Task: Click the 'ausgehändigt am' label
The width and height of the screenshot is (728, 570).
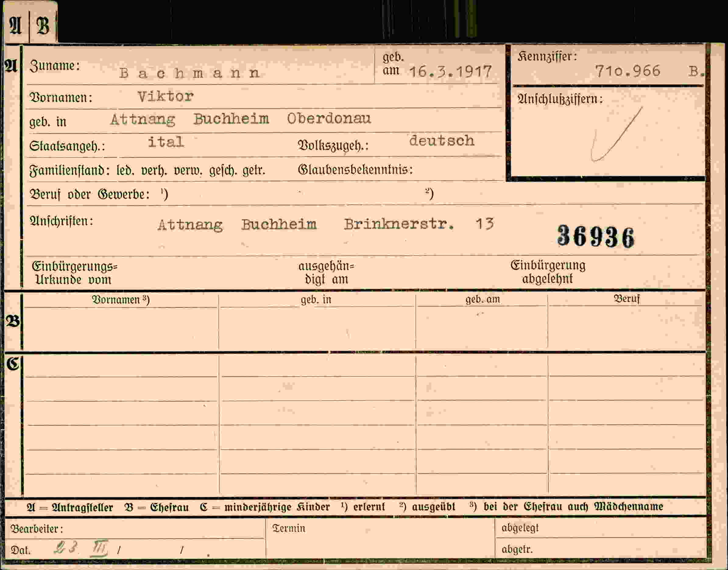Action: 326,273
